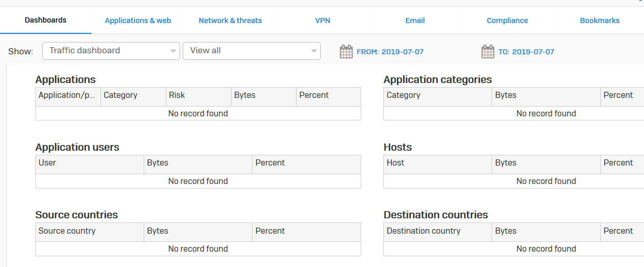Select the VPN tab
The width and height of the screenshot is (644, 267).
pyautogui.click(x=322, y=20)
